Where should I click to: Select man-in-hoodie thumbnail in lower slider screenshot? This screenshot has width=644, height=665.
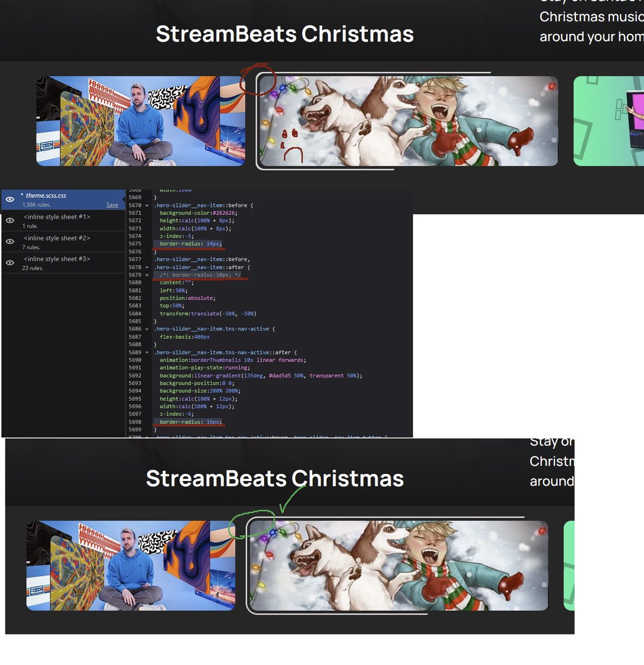pyautogui.click(x=131, y=566)
